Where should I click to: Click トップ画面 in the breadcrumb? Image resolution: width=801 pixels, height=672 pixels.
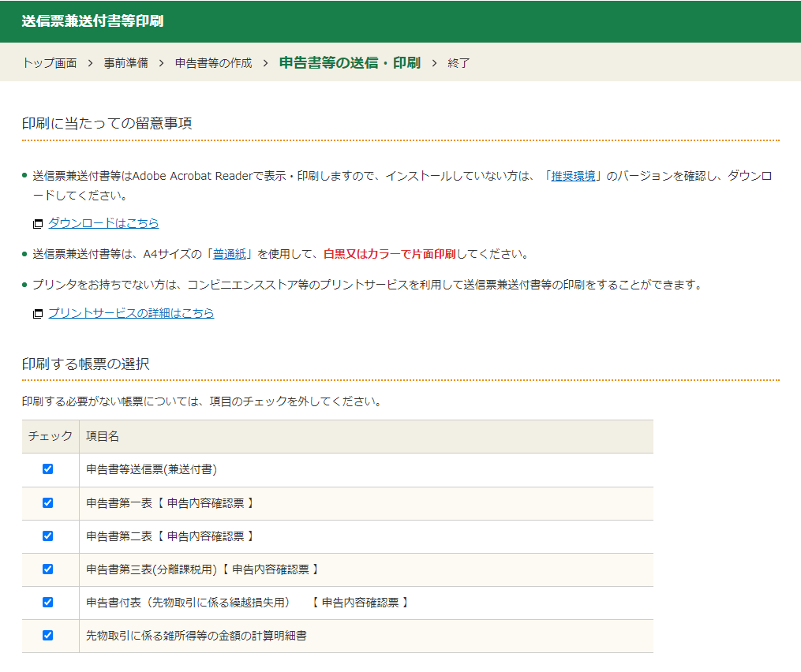[50, 63]
